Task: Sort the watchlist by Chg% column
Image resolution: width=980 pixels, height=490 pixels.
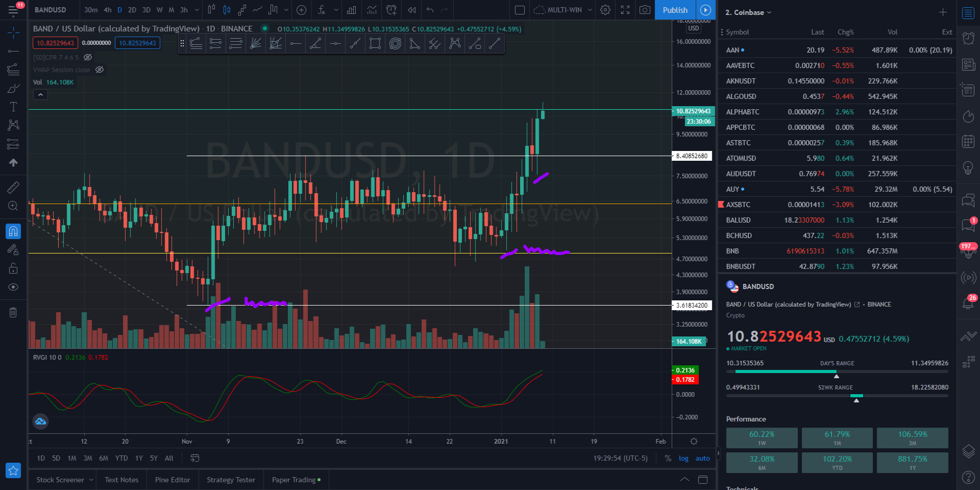Action: click(846, 32)
